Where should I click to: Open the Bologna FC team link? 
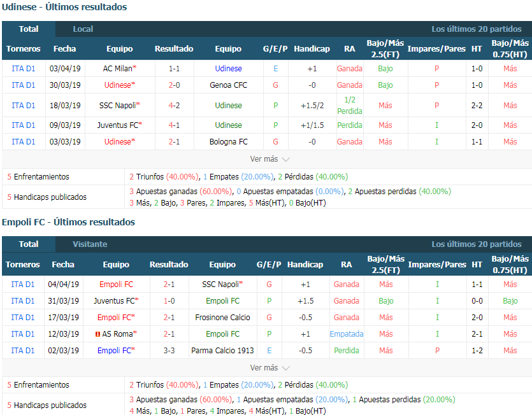228,142
